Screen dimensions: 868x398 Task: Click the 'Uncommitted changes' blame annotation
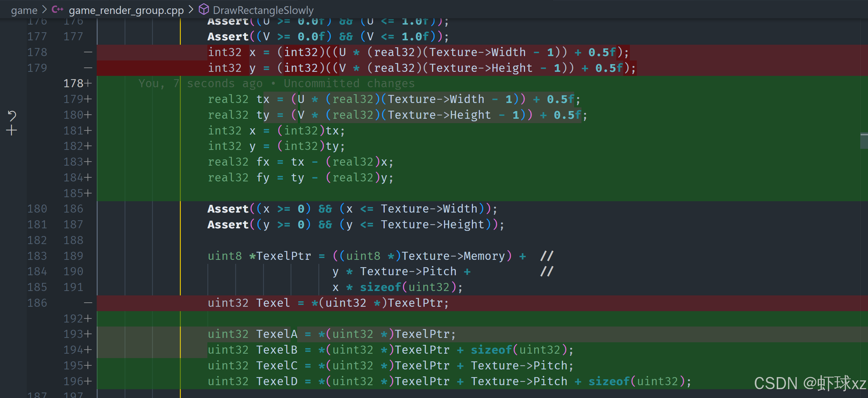click(349, 84)
